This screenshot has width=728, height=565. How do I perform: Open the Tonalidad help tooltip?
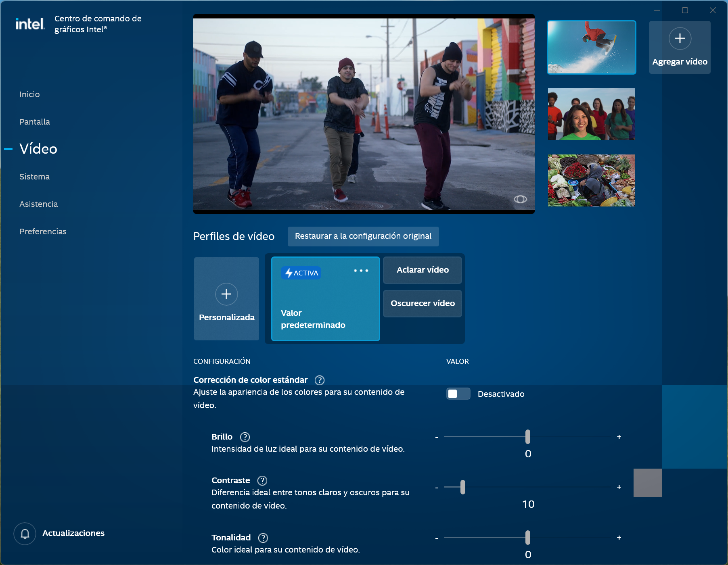pyautogui.click(x=263, y=538)
